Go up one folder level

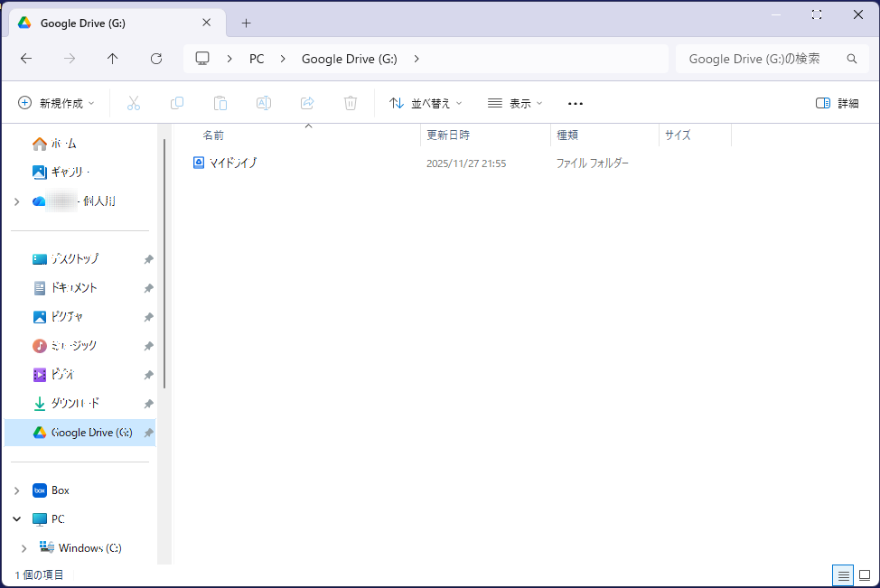click(x=112, y=59)
